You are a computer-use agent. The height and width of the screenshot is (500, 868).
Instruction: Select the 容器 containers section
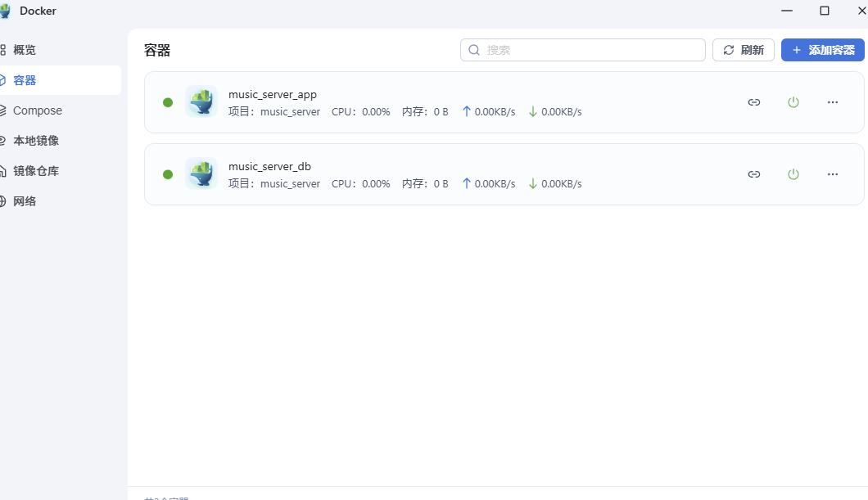tap(61, 80)
